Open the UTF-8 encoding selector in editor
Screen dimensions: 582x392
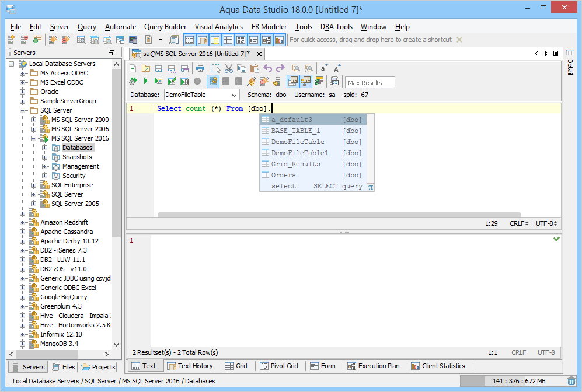pyautogui.click(x=546, y=223)
